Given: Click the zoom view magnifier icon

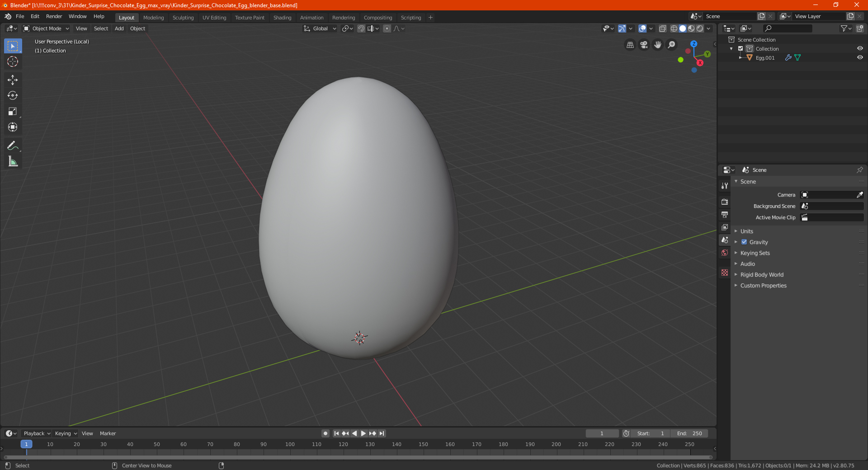Looking at the screenshot, I should [x=672, y=45].
